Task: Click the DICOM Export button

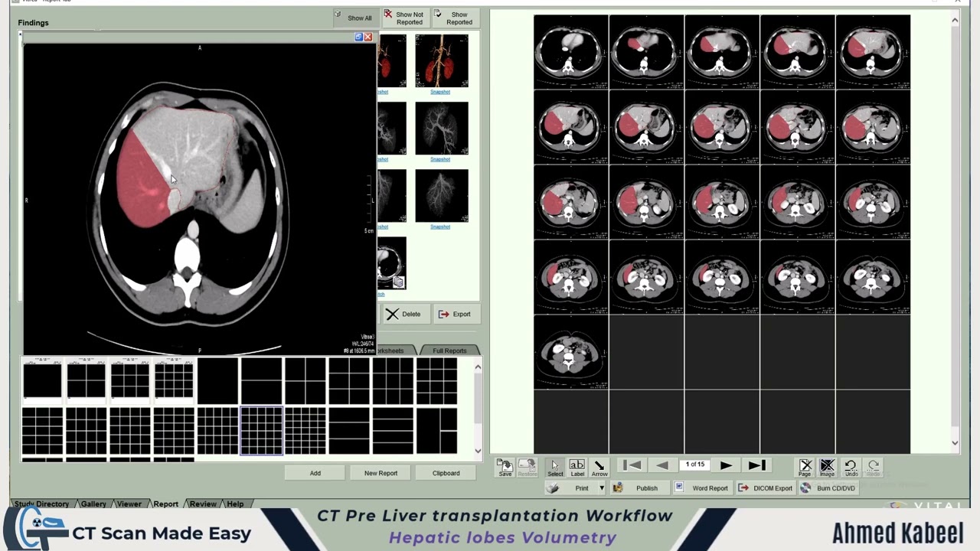Action: point(765,487)
